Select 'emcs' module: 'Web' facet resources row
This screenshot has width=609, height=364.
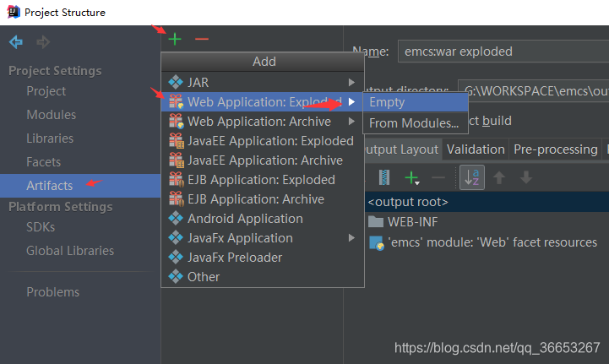coord(487,242)
